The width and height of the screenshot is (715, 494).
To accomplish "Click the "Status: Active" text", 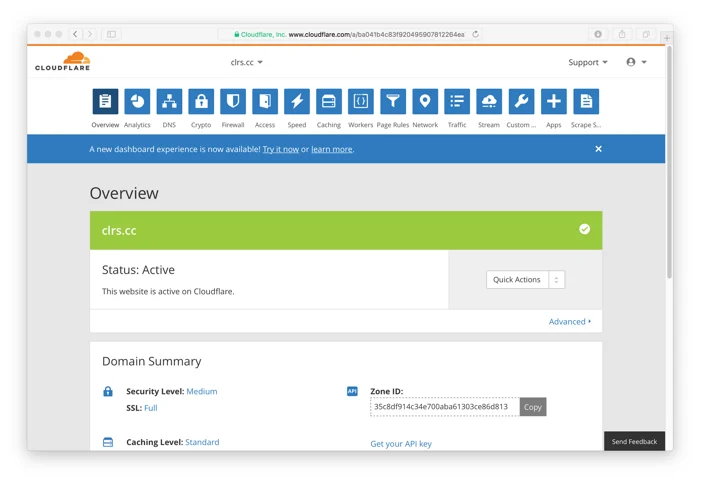I will [138, 270].
